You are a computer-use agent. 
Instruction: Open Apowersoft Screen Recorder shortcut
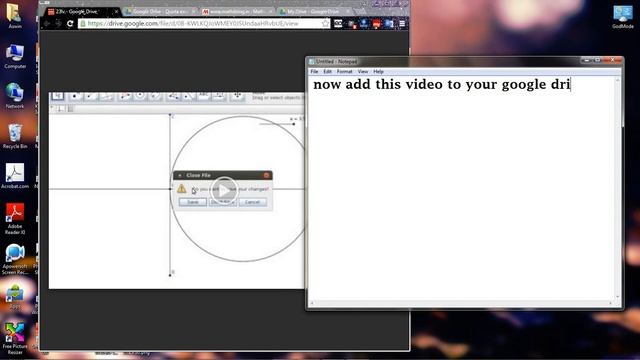pyautogui.click(x=15, y=260)
